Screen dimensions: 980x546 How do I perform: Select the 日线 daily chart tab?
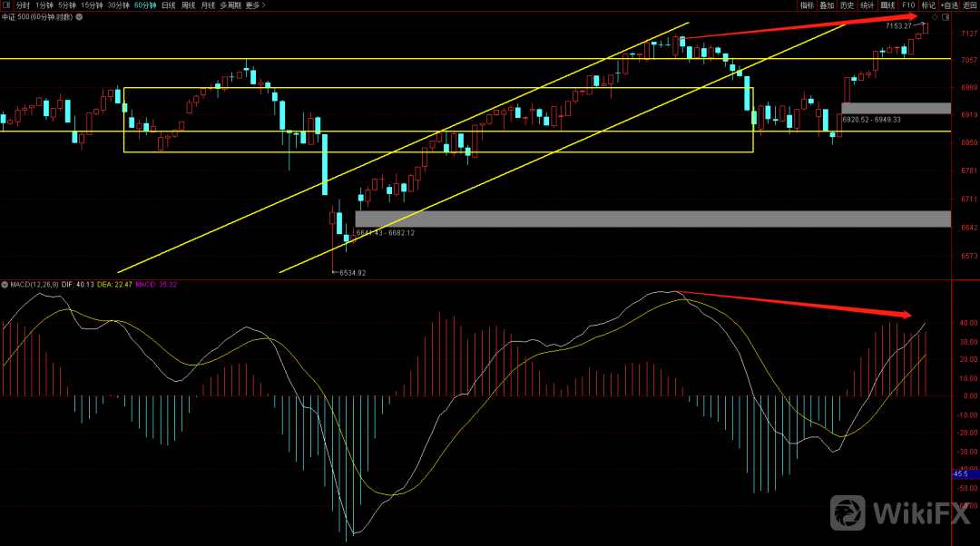168,5
